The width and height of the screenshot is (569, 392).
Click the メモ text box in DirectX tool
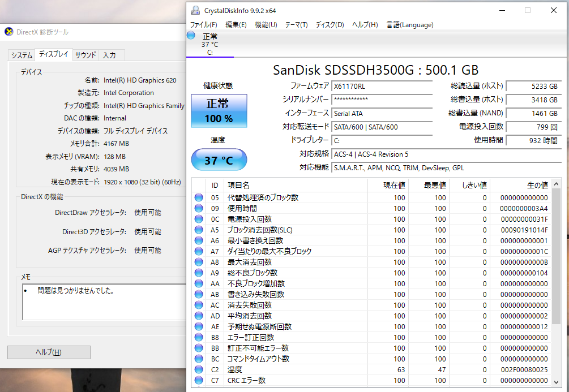coord(105,301)
